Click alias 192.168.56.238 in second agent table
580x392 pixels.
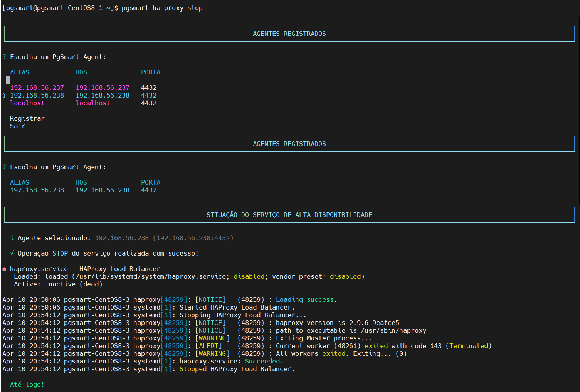37,190
